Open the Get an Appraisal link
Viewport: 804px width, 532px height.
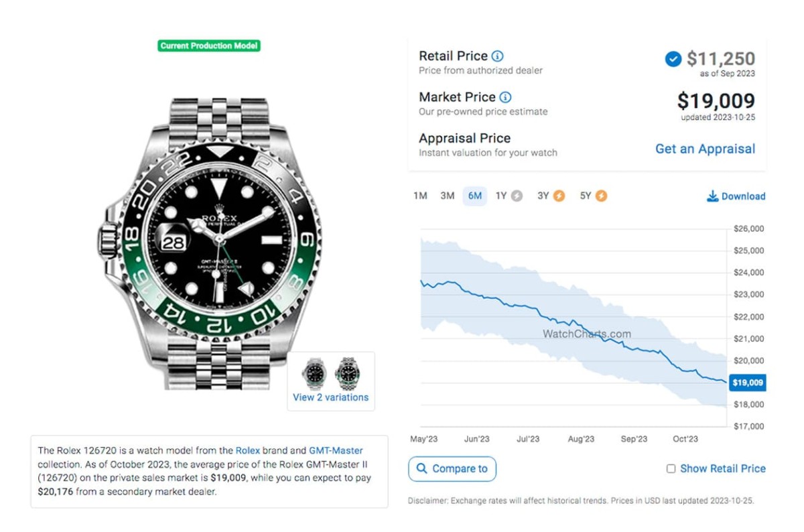[x=705, y=149]
